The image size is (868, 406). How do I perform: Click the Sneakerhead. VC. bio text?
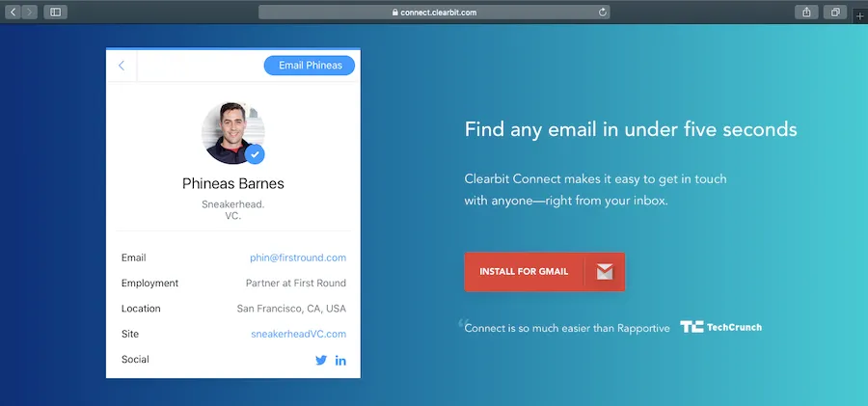click(233, 210)
